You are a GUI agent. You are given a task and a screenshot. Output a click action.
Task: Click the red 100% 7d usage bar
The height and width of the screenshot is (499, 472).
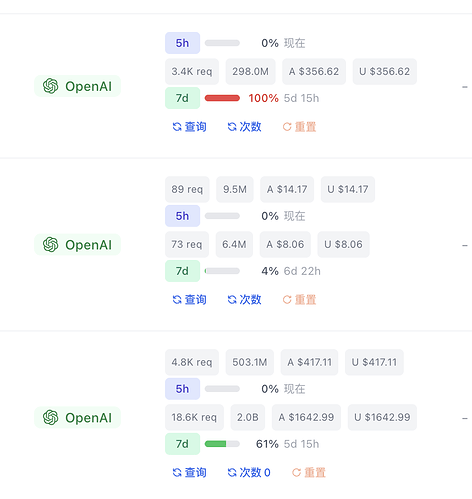click(222, 98)
